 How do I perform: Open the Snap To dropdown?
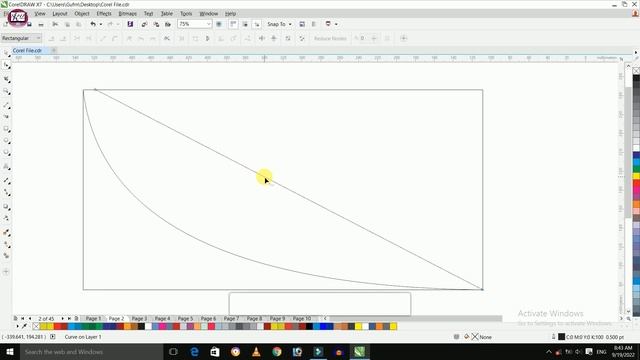[279, 24]
